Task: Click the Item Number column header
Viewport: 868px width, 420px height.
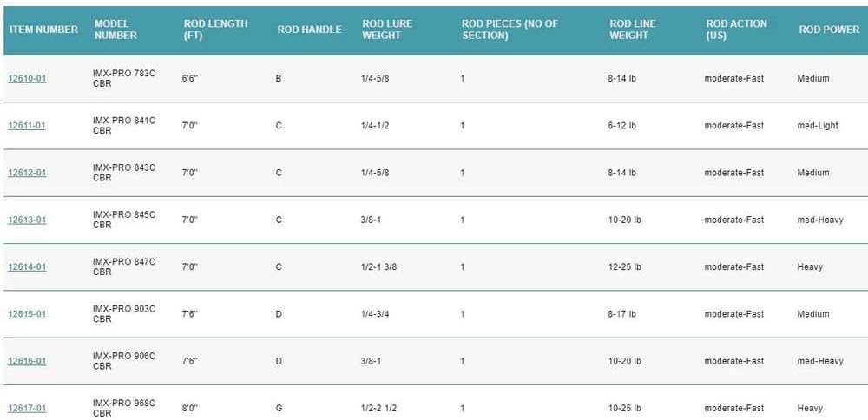Action: click(x=43, y=30)
